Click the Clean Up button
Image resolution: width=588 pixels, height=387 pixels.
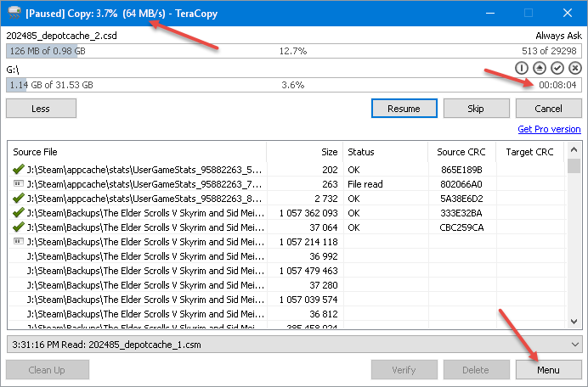(x=48, y=370)
